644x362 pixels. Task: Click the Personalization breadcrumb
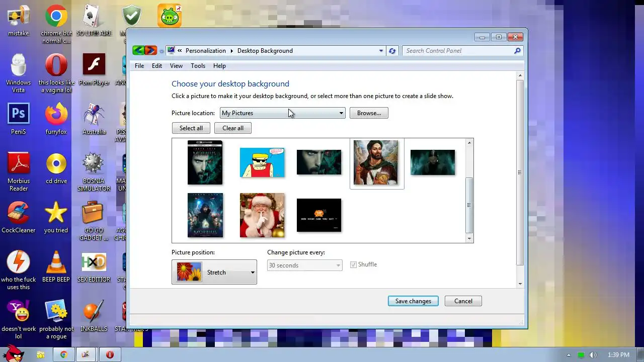[x=206, y=51]
